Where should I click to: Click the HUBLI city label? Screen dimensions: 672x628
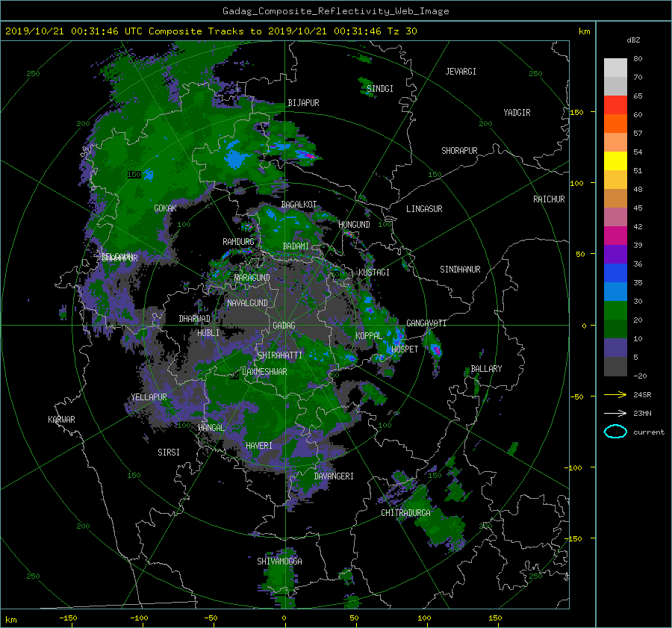pyautogui.click(x=208, y=333)
